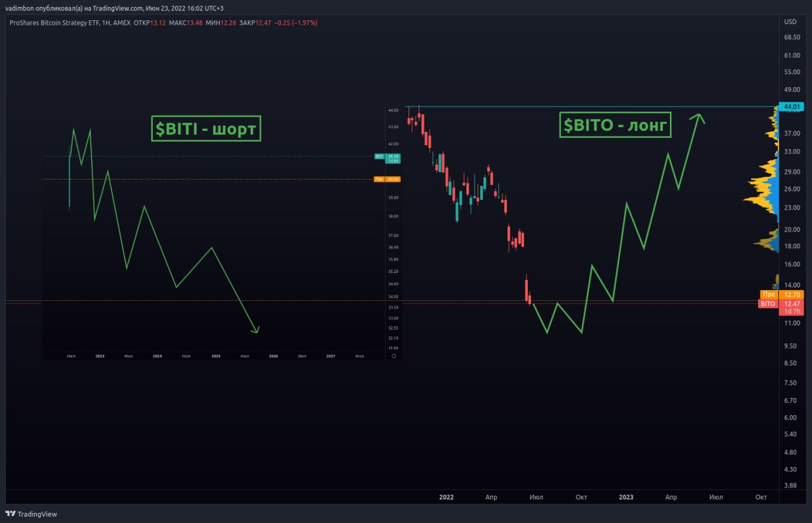The height and width of the screenshot is (523, 812).
Task: Click the 26.00 price axis label
Action: pos(793,189)
